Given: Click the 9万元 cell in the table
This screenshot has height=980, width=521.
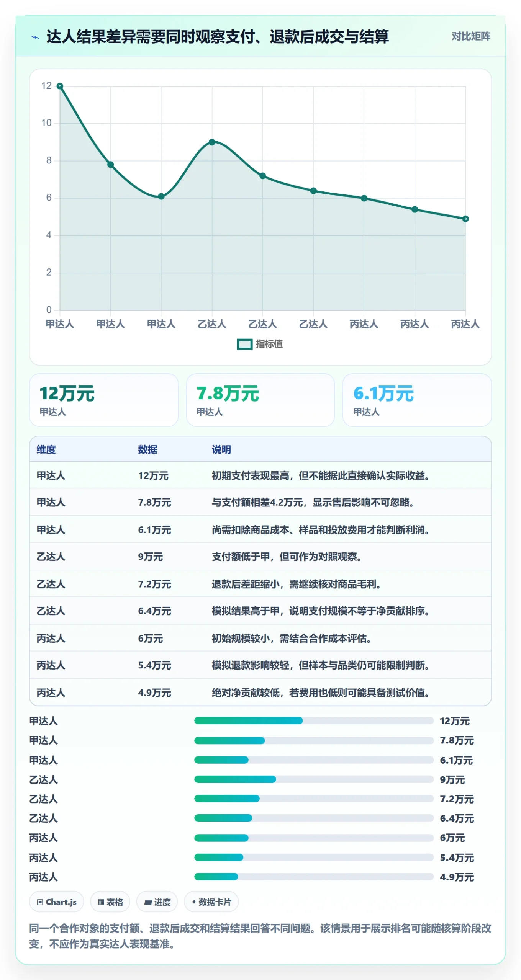Looking at the screenshot, I should point(151,557).
